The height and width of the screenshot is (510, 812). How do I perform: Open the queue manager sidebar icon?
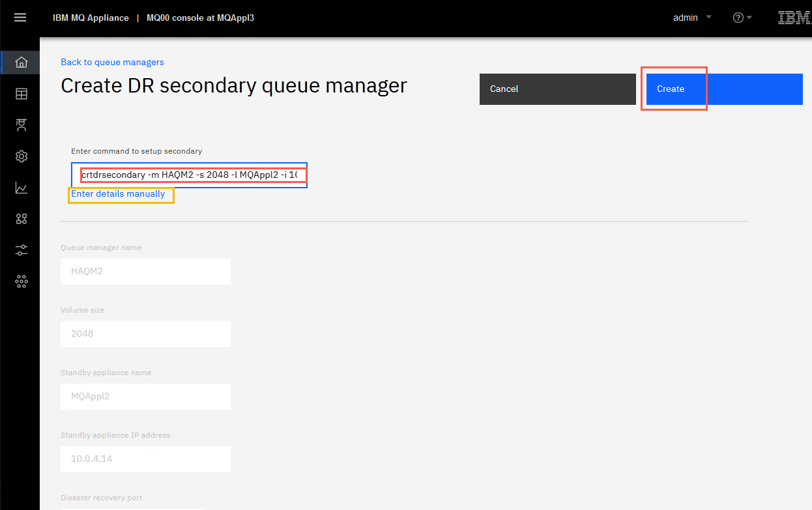[22, 125]
